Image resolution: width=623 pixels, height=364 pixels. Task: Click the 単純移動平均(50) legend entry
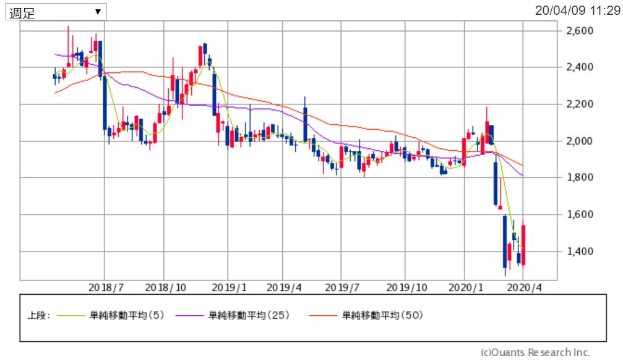point(382,316)
